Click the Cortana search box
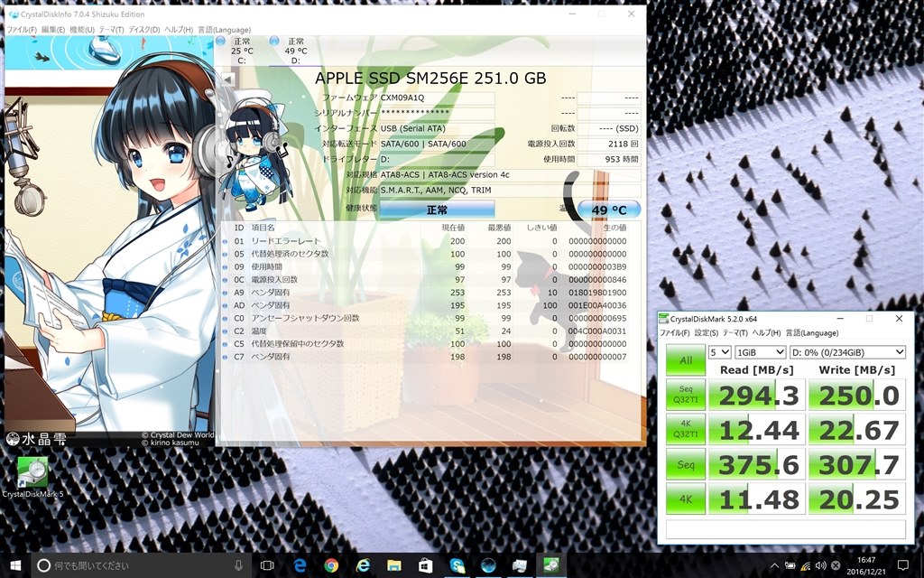This screenshot has width=924, height=578. point(142,565)
